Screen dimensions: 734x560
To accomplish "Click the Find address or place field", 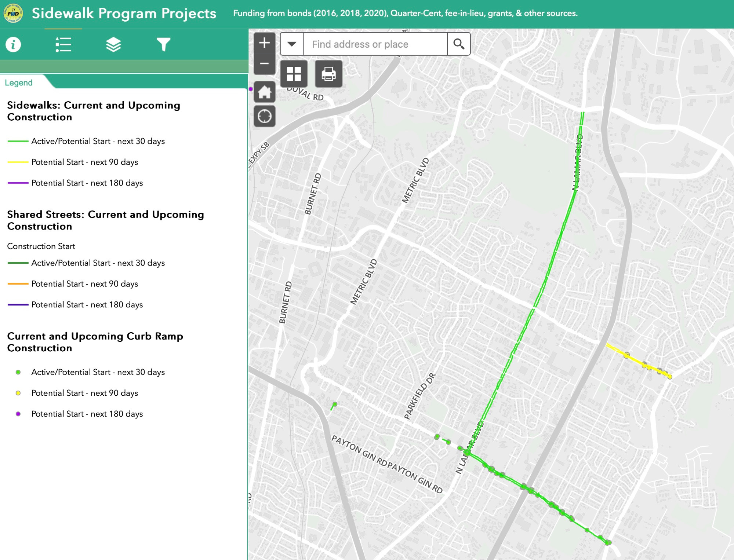I will pos(375,44).
